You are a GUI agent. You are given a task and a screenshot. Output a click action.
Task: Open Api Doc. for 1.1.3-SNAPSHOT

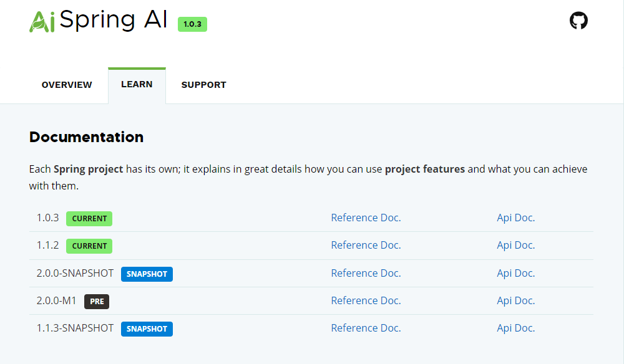tap(516, 328)
